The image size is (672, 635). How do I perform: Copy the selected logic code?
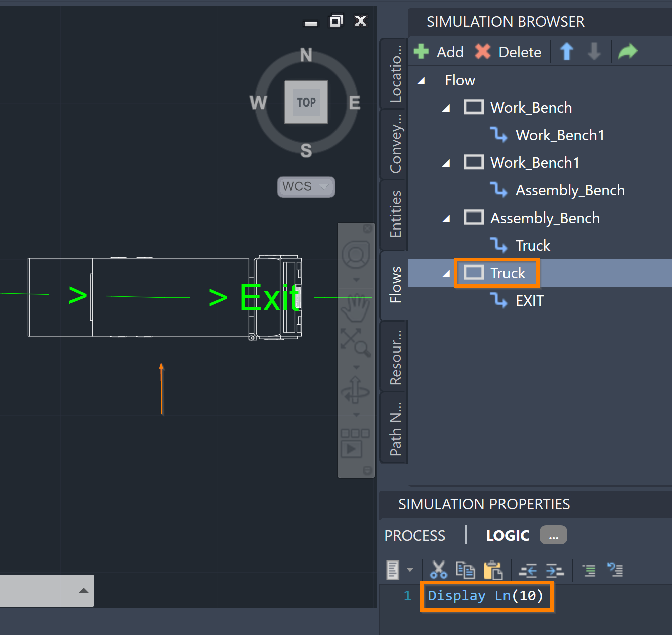pyautogui.click(x=465, y=570)
